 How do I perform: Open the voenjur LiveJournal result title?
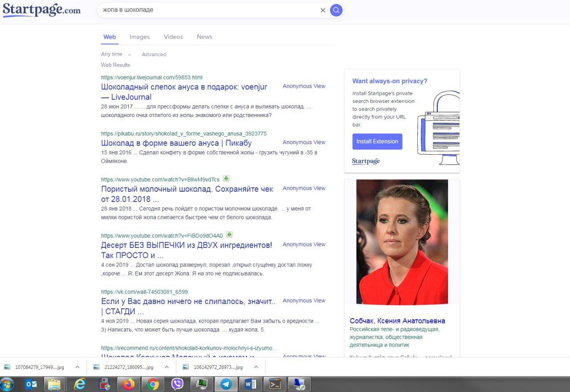(184, 92)
